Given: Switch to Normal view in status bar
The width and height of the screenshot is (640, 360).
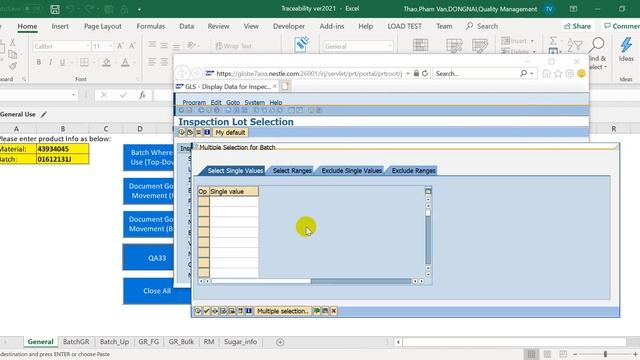Looking at the screenshot, I should (x=531, y=354).
